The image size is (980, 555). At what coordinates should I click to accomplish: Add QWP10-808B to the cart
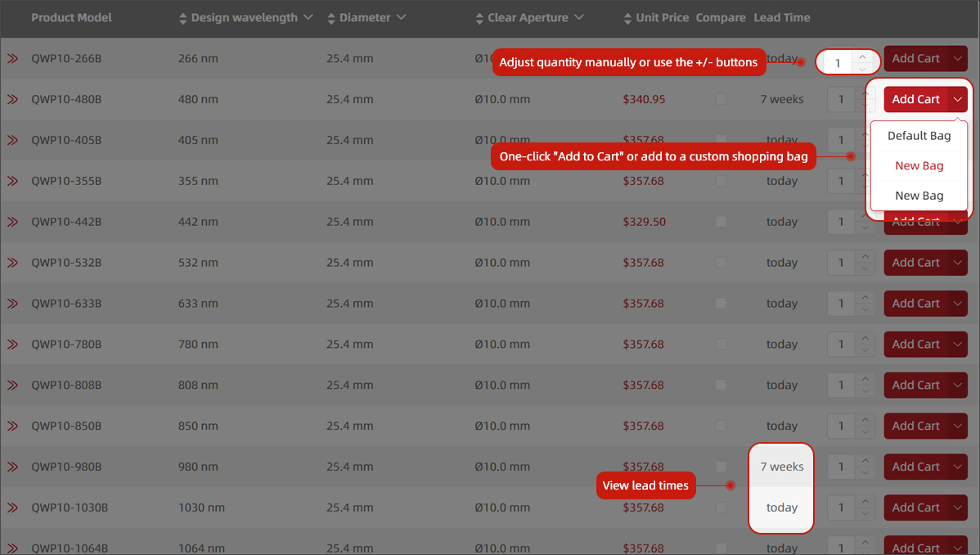point(915,386)
